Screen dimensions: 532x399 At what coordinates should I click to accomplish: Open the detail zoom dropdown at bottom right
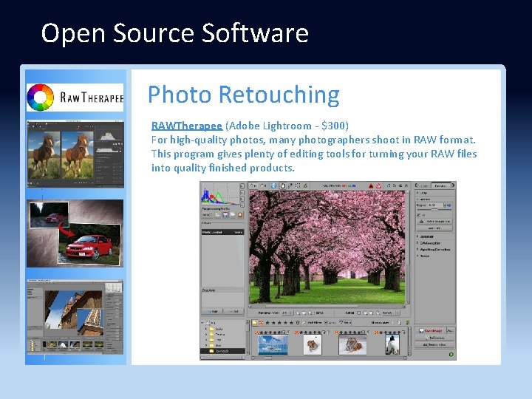click(x=391, y=313)
